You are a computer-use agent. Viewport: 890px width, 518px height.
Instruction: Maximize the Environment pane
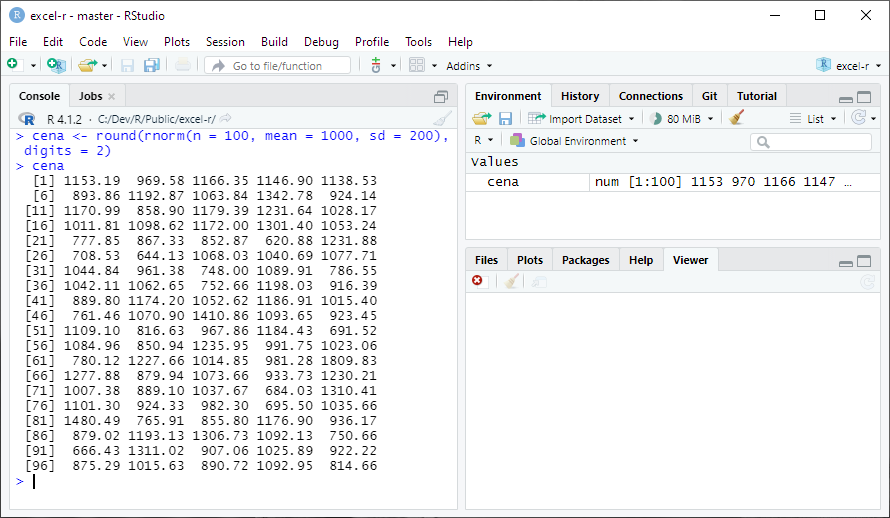pos(864,97)
